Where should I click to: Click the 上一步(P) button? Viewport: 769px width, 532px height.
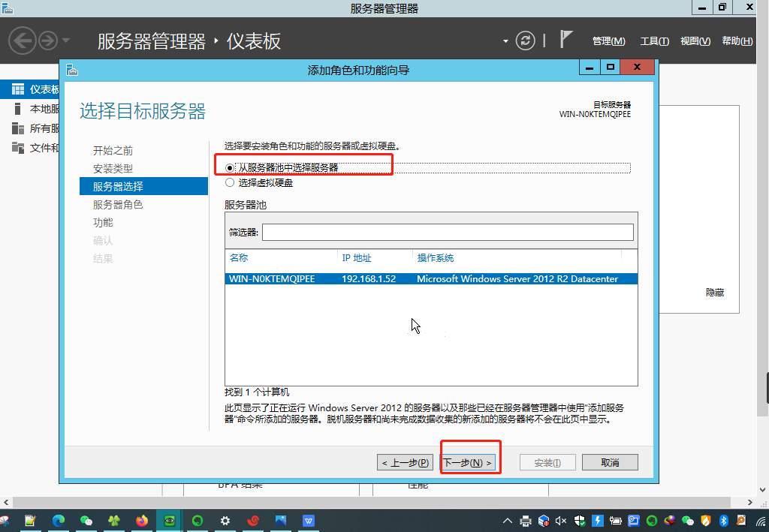click(405, 462)
